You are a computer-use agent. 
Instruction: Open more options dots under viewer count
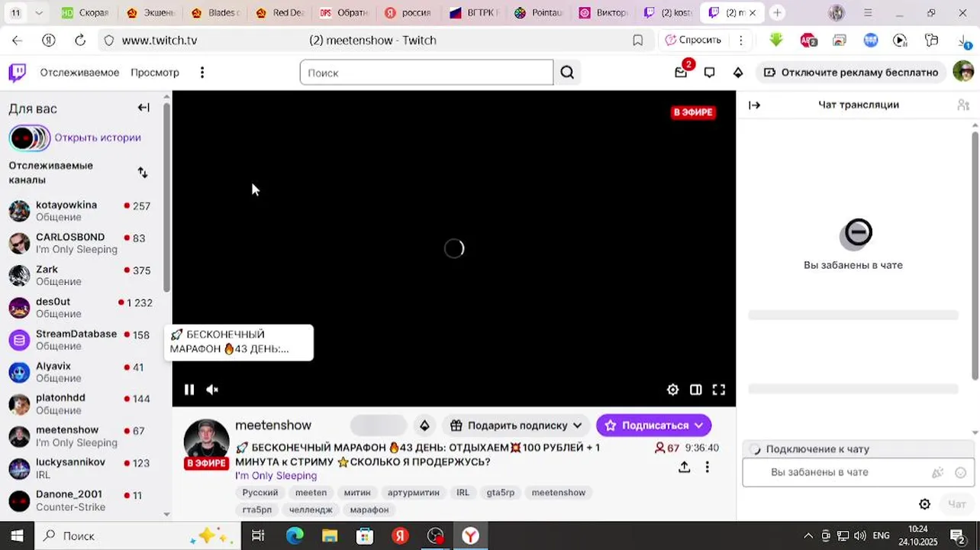pos(708,467)
